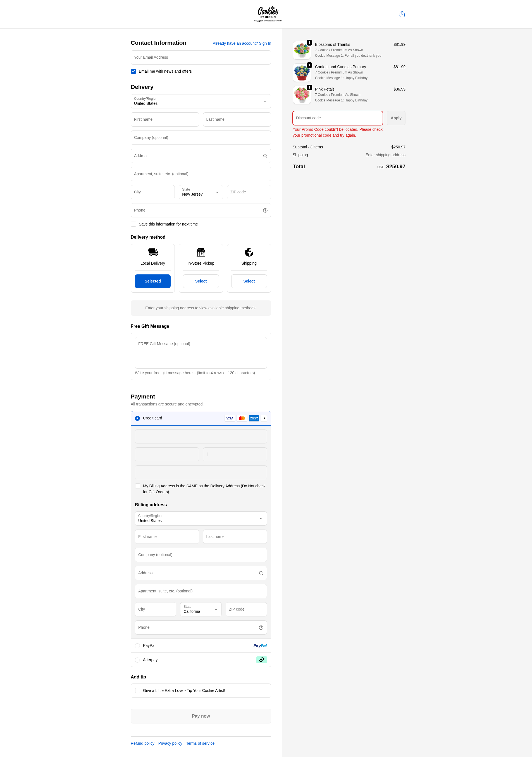Viewport: 532px width, 757px height.
Task: Click the Discount code input field
Action: coord(337,118)
